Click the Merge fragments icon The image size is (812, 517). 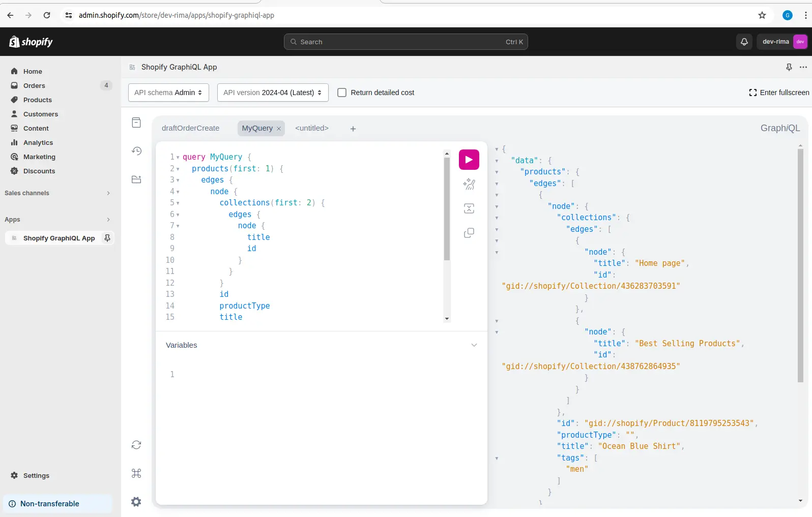point(469,208)
